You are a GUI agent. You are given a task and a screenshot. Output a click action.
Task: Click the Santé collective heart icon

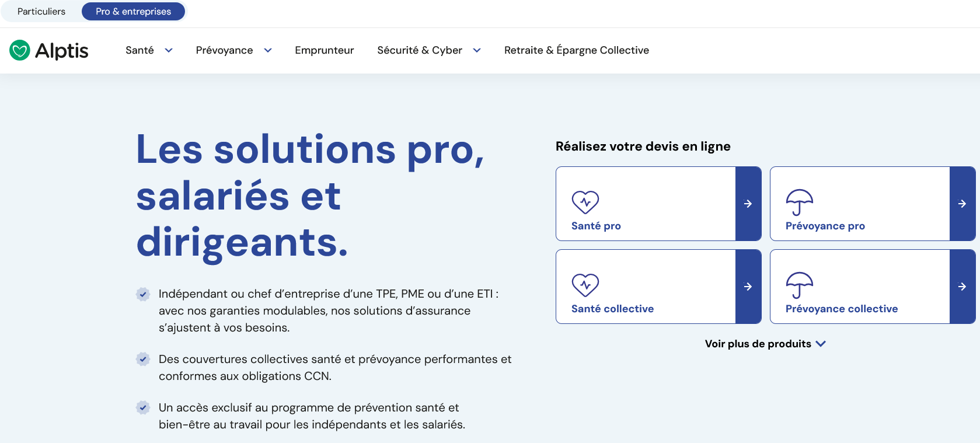coord(585,285)
